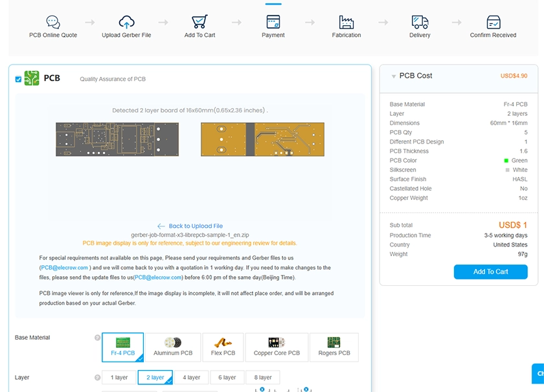Choose the 8 layer option

[x=263, y=377]
